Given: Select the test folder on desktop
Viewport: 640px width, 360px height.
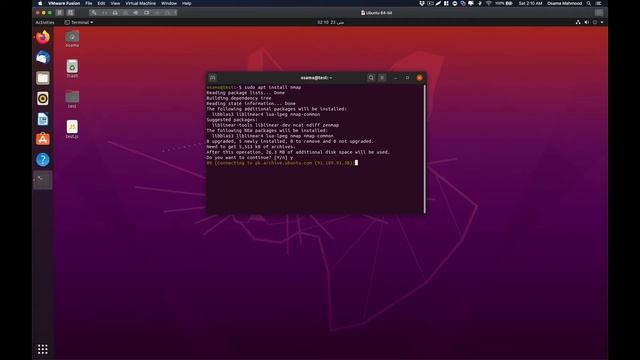Looking at the screenshot, I should point(72,99).
